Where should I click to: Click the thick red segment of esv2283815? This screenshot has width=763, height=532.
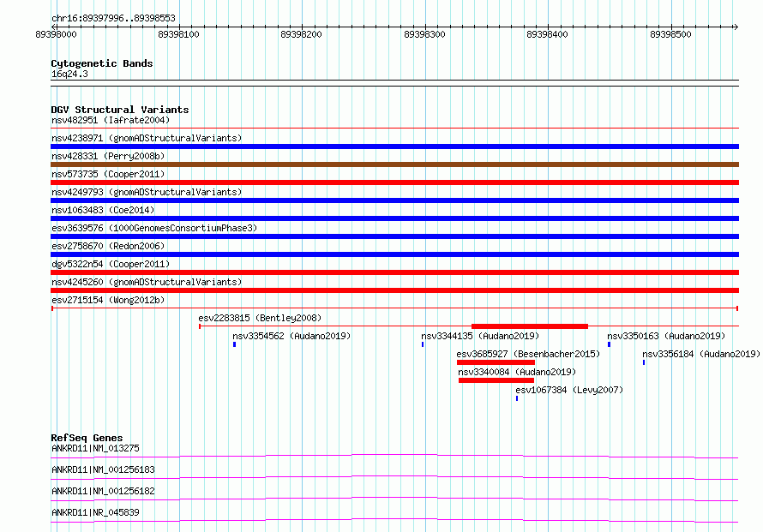(x=530, y=326)
